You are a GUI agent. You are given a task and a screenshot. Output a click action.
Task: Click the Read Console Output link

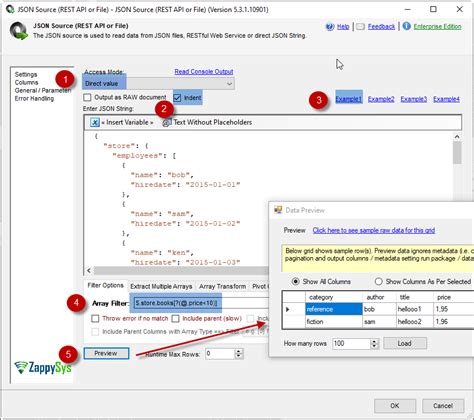tap(204, 72)
